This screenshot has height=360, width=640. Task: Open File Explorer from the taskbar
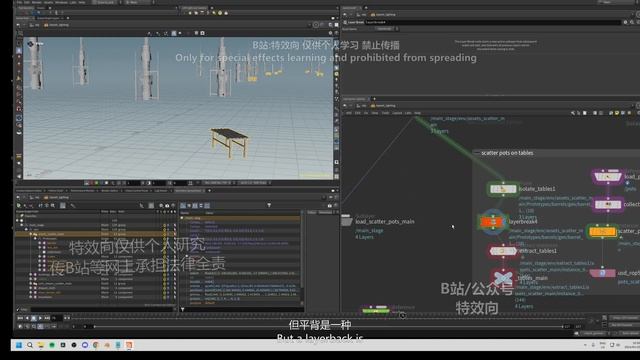coord(41,345)
